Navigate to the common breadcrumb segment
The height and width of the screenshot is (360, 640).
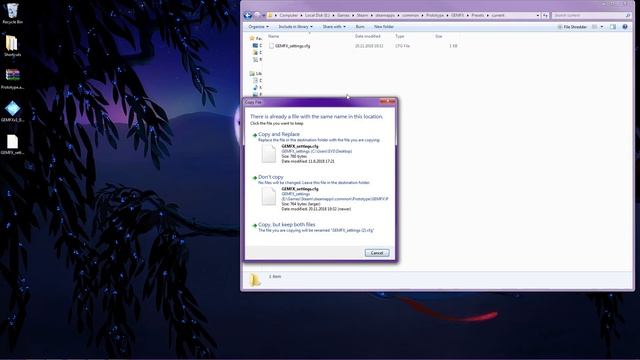[410, 16]
